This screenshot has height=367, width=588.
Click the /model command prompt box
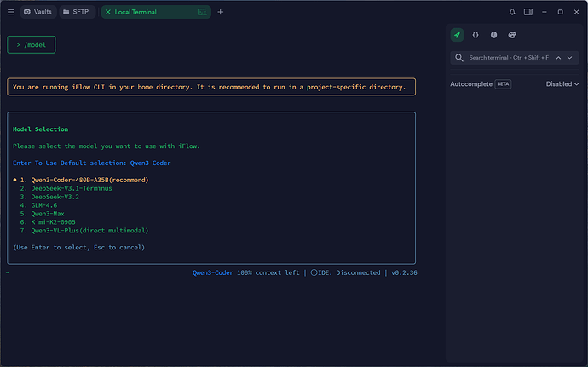pos(32,44)
